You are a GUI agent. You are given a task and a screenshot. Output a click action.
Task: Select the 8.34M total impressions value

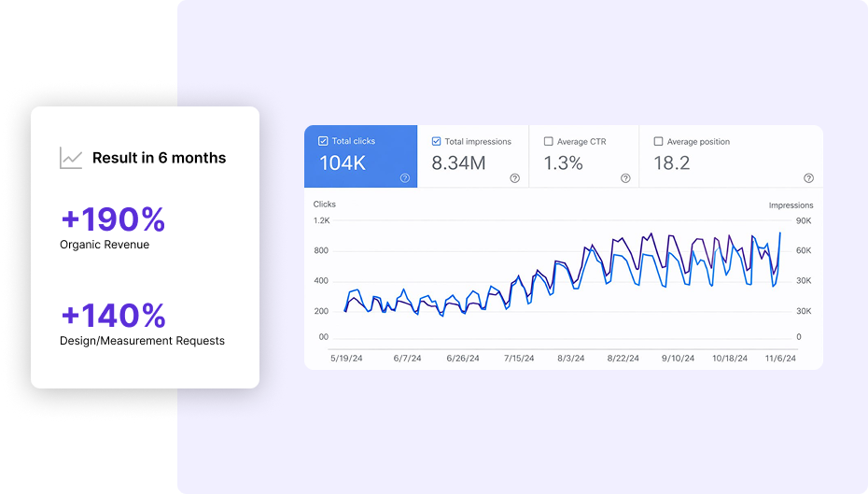pos(458,163)
